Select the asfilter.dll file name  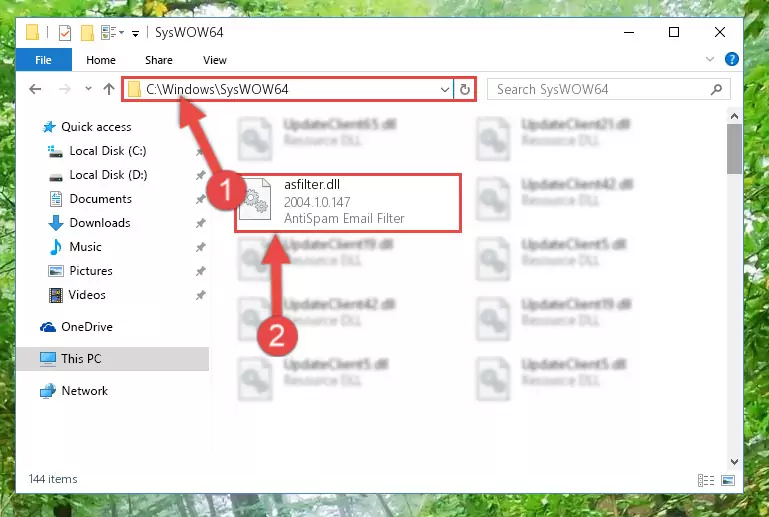point(312,185)
